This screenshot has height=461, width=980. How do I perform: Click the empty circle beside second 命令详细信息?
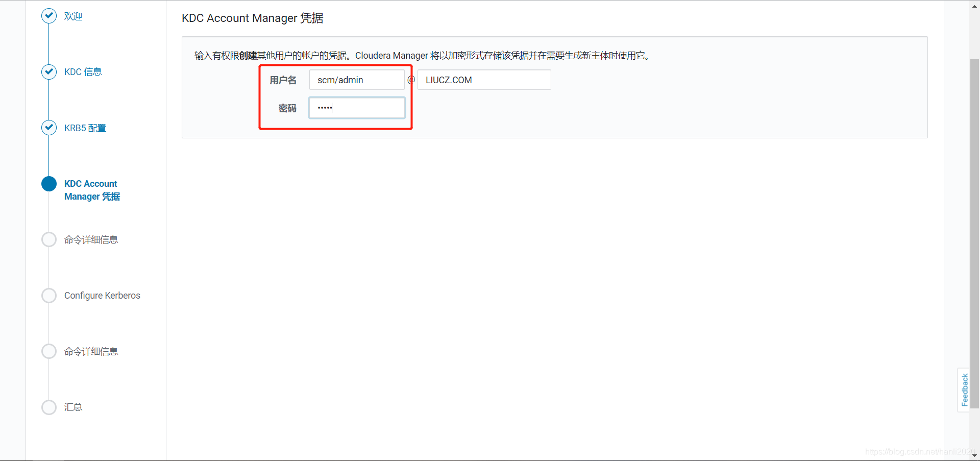49,351
